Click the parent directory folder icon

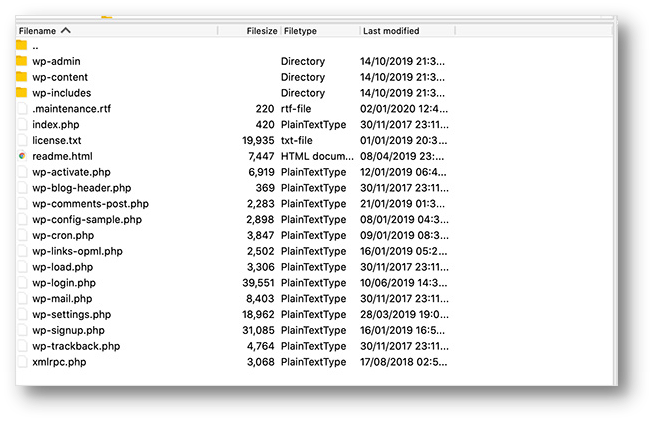[21, 46]
